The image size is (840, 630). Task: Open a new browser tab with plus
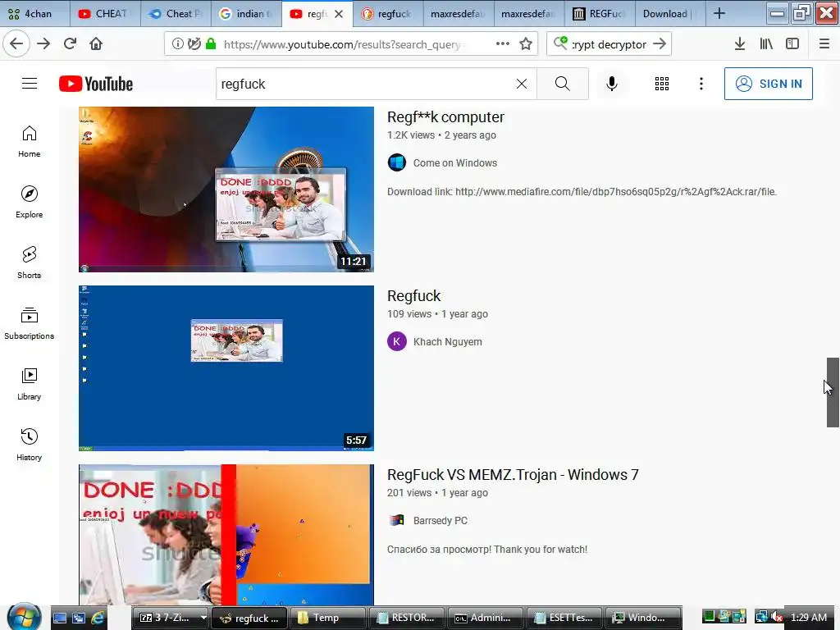[719, 14]
